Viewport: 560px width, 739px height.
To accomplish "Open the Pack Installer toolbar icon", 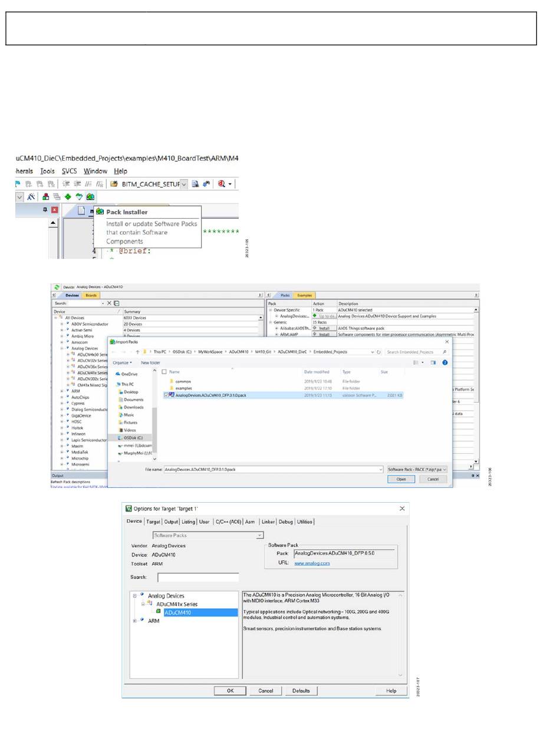I will click(90, 197).
